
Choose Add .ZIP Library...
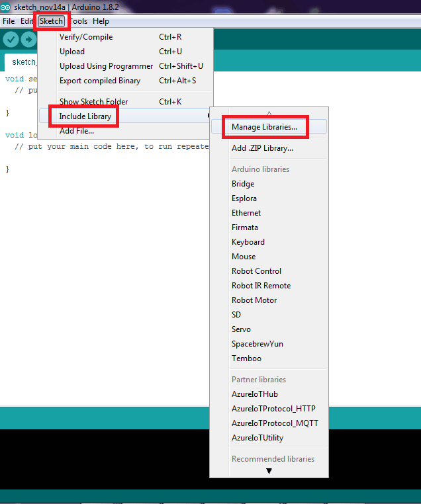(x=269, y=148)
